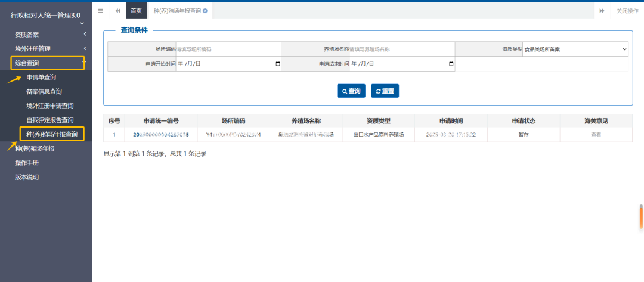
Task: Click the 场所编码 input field
Action: click(x=228, y=49)
